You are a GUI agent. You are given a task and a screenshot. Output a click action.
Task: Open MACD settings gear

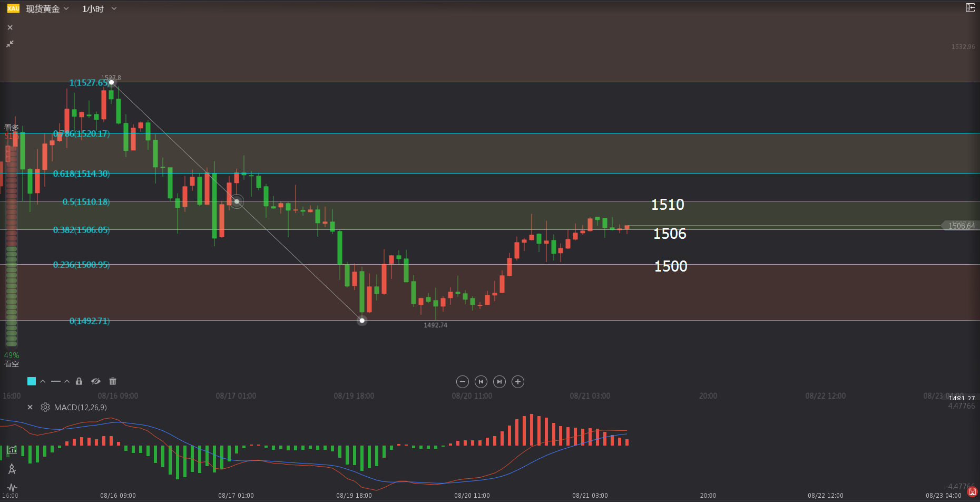[x=45, y=407]
